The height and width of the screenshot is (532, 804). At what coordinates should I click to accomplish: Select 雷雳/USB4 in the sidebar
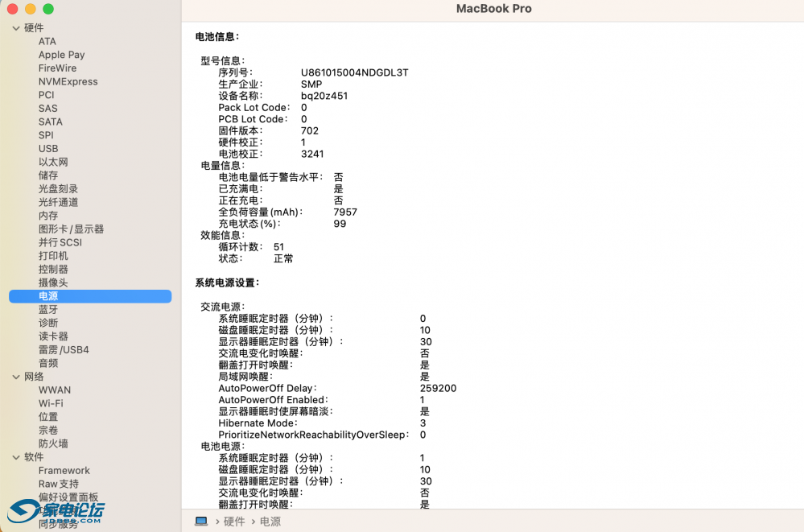tap(64, 349)
